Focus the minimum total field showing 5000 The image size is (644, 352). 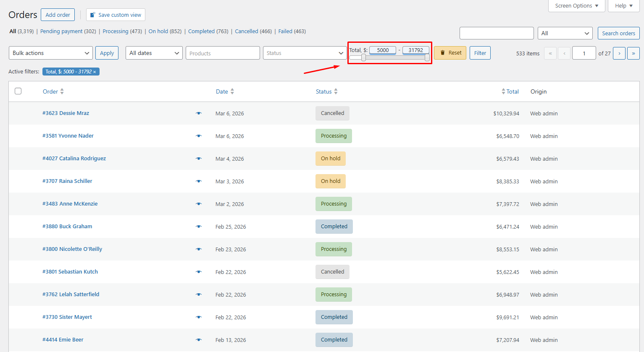pos(383,50)
